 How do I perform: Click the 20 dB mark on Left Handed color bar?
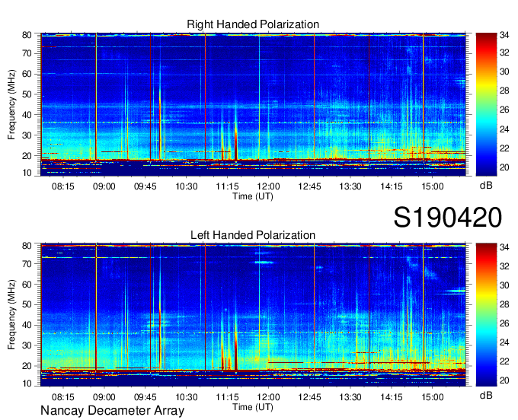click(x=504, y=380)
